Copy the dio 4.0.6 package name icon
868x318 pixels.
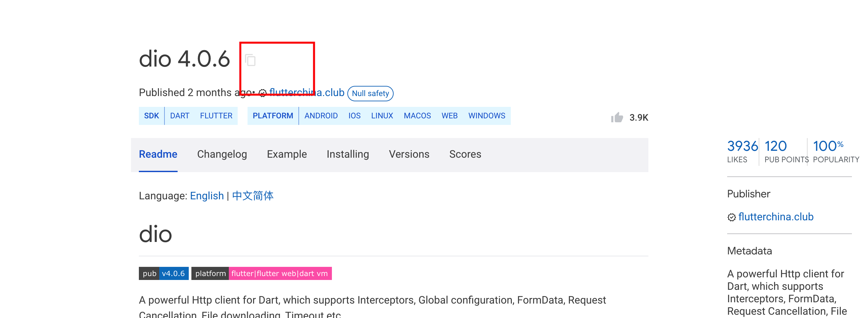[x=250, y=60]
